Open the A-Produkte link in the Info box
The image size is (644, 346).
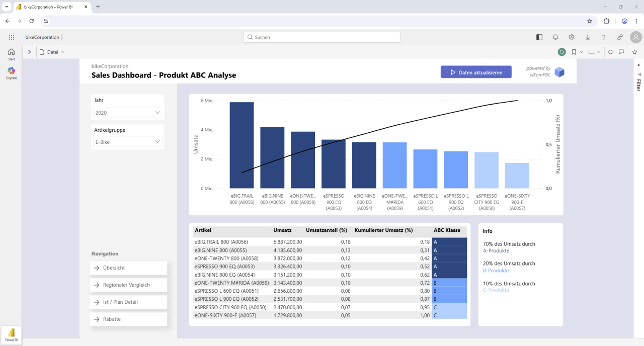click(x=496, y=250)
